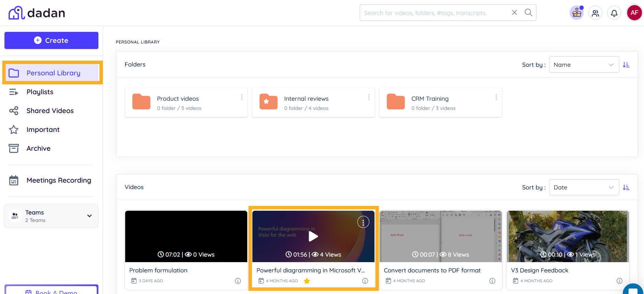Viewport: 644px width, 294px height.
Task: Click the chat widget bubble
Action: coord(633,289)
